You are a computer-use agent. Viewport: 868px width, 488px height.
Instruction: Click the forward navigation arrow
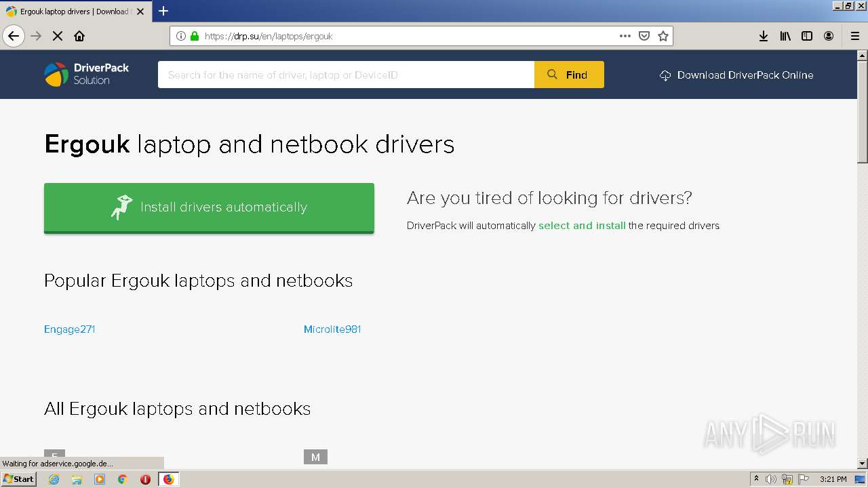pos(36,36)
